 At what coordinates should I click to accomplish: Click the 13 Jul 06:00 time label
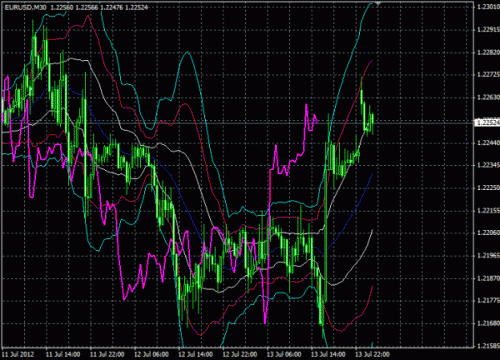[284, 354]
